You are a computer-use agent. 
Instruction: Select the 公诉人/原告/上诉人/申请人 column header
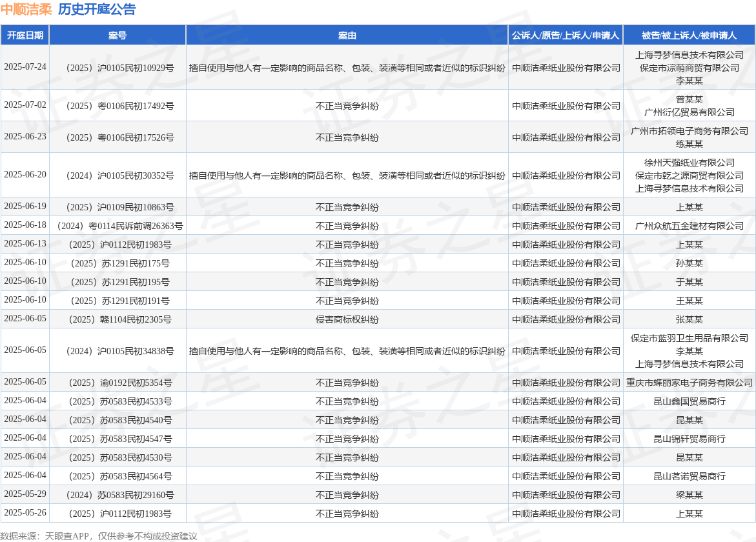tap(566, 35)
